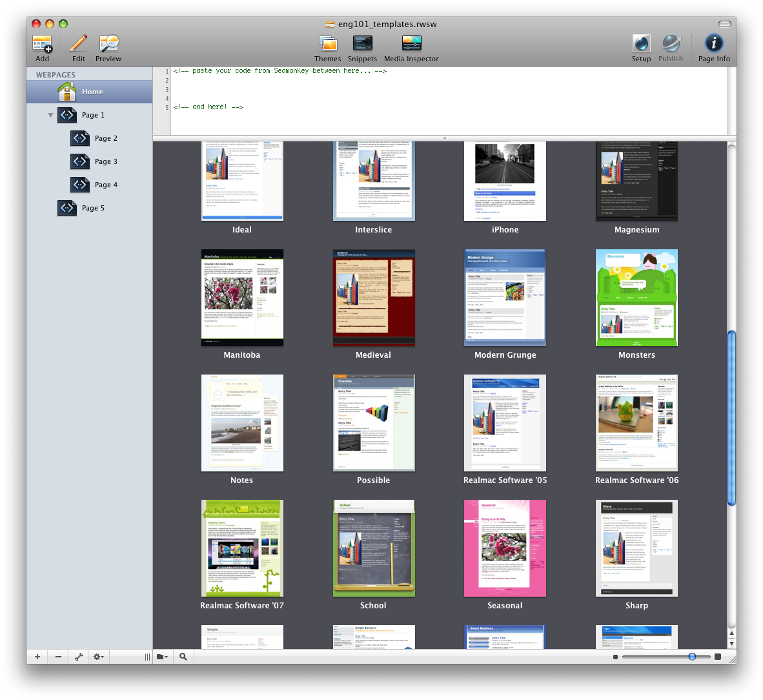Select Page 5 in the webpages list
763x700 pixels.
tap(90, 209)
